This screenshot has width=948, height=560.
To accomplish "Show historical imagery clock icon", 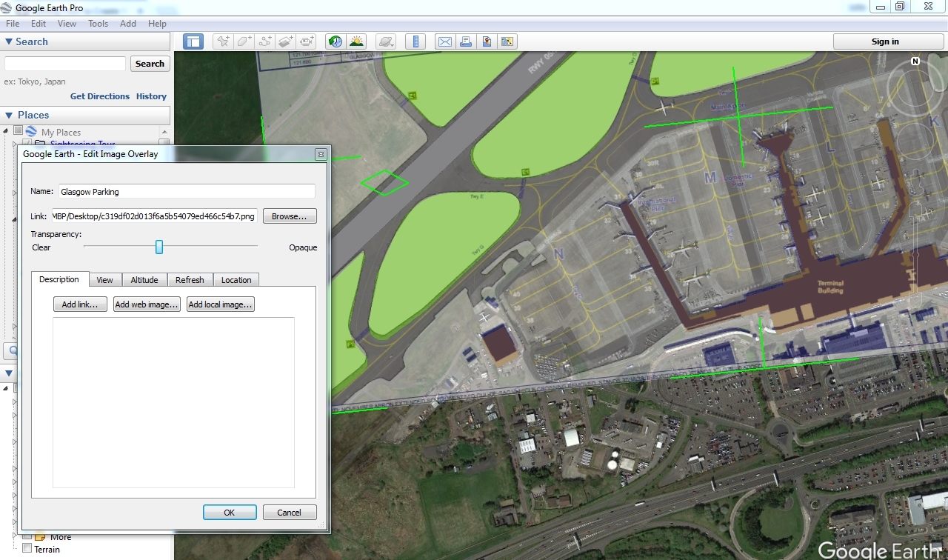I will pos(336,41).
